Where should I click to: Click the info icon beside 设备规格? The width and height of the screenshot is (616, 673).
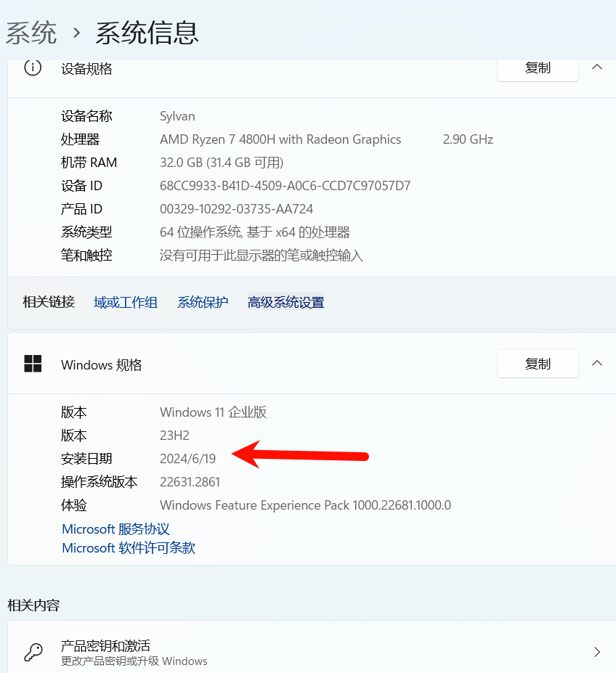(x=33, y=68)
